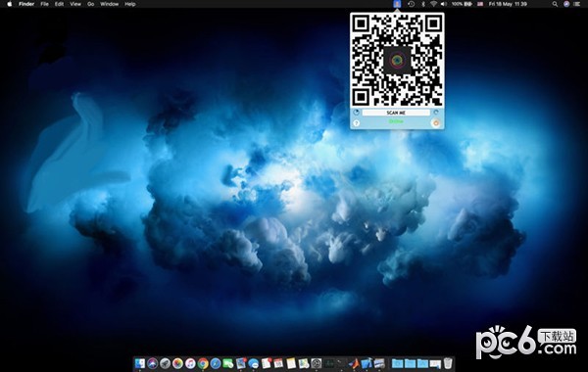Open the Finder menu
The width and height of the screenshot is (588, 372).
[26, 4]
